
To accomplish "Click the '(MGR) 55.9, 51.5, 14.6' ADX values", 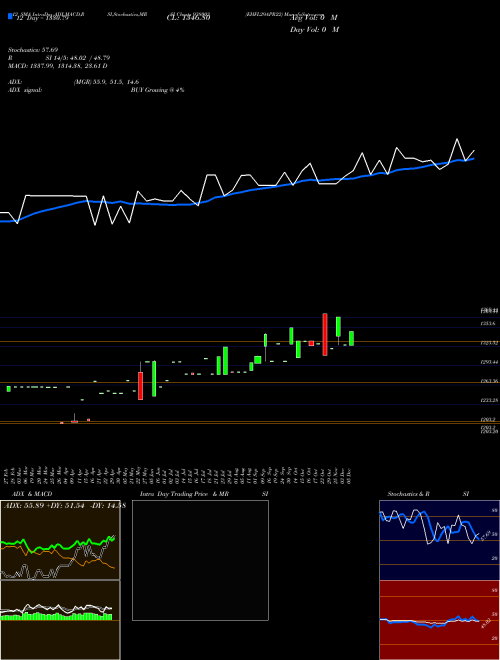I will pos(106,82).
